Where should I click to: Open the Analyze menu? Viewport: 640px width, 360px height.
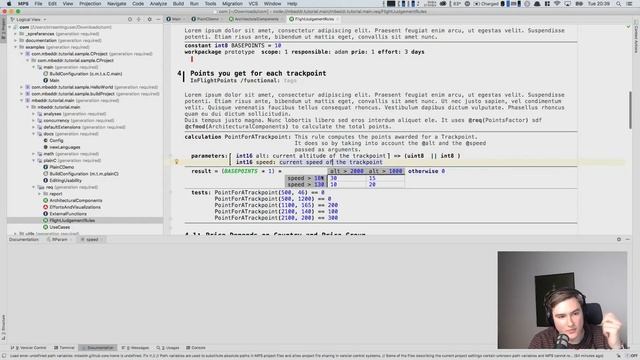pyautogui.click(x=158, y=4)
